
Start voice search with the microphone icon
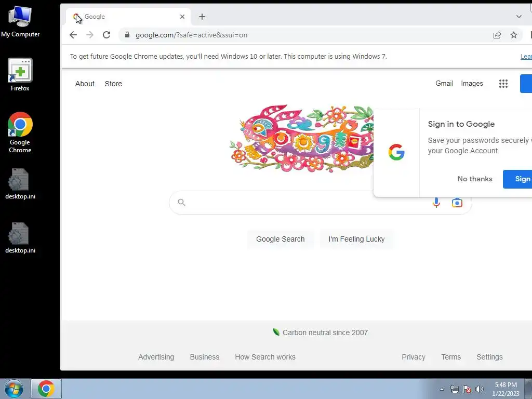(x=436, y=203)
